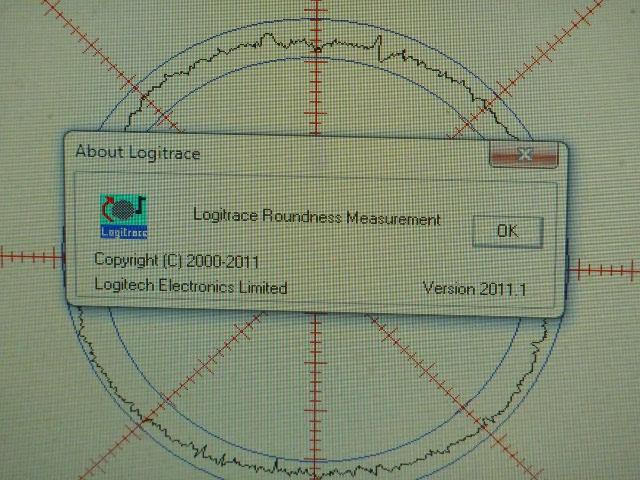Click the "Logitech Electronics Limited" text
This screenshot has width=640, height=480.
[191, 286]
